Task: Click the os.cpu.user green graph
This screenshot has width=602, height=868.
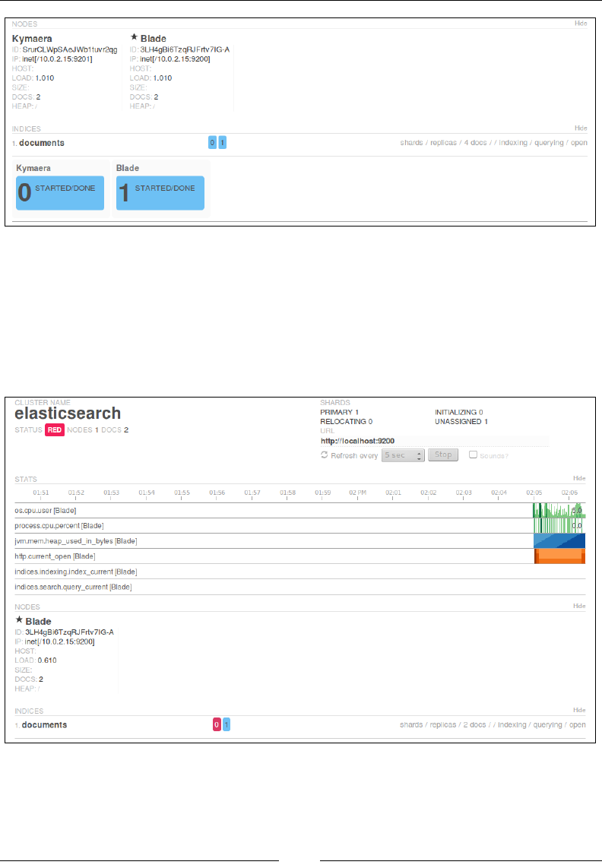Action: tap(559, 511)
